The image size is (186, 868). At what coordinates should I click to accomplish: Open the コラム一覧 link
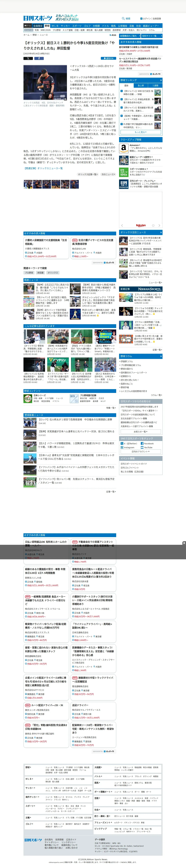click(x=156, y=395)
